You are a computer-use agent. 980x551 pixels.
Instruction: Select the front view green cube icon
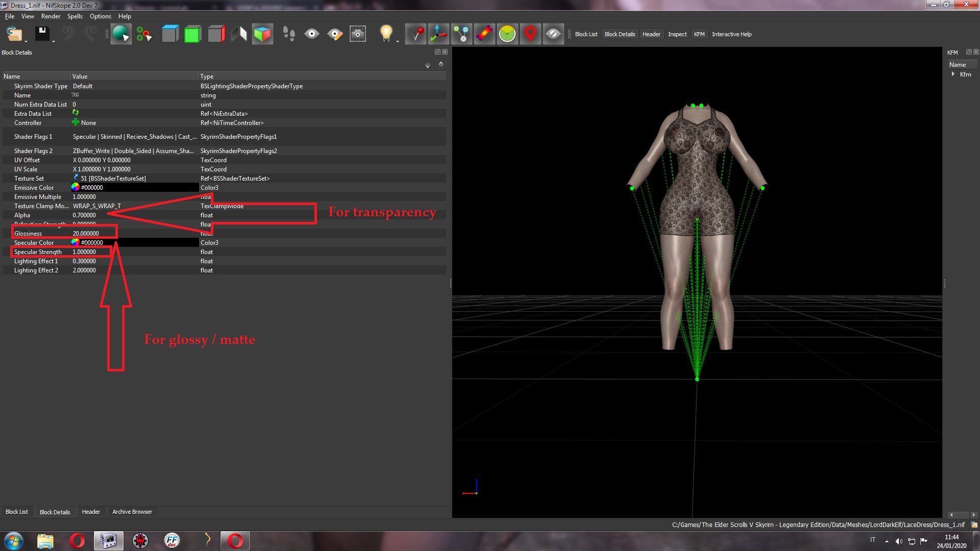click(x=193, y=34)
